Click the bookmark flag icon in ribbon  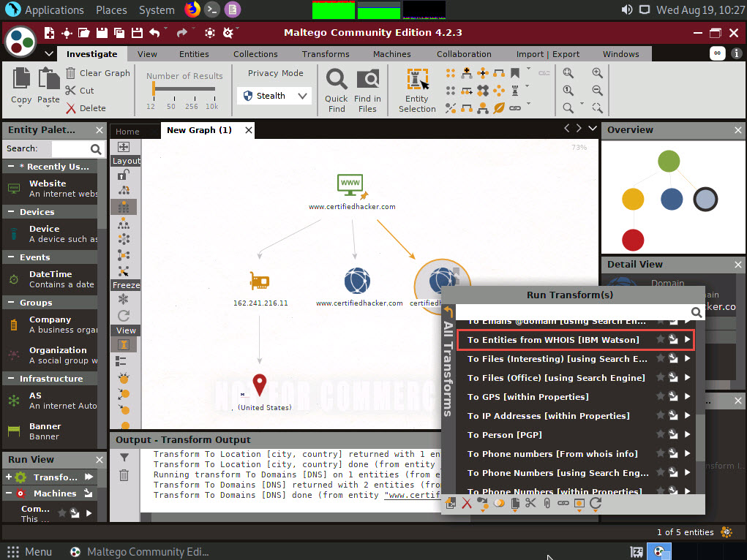[x=515, y=73]
